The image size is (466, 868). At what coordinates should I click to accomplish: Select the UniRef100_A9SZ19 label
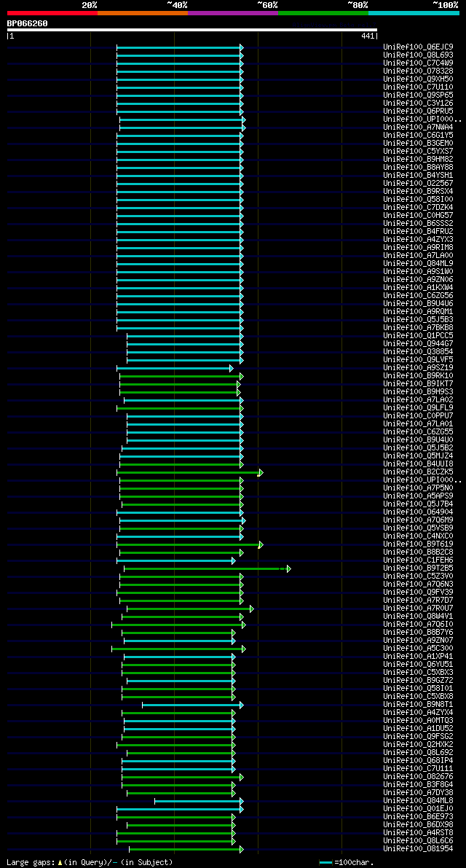pos(418,368)
